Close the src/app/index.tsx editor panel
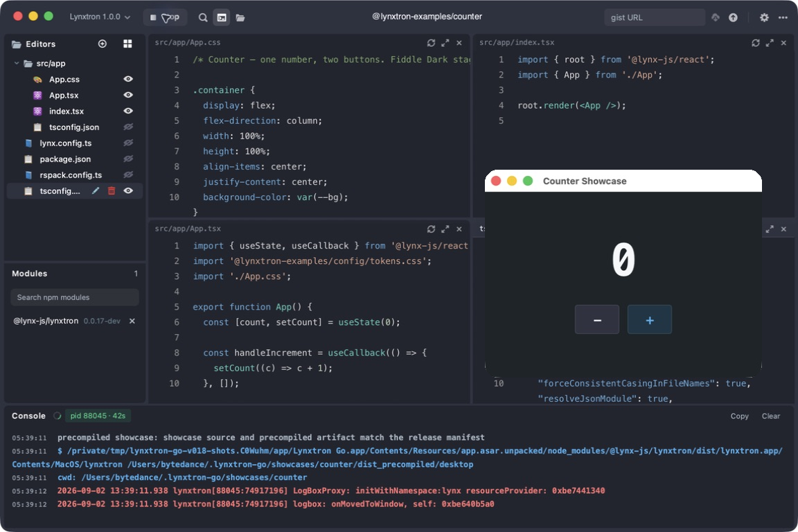 pyautogui.click(x=783, y=43)
